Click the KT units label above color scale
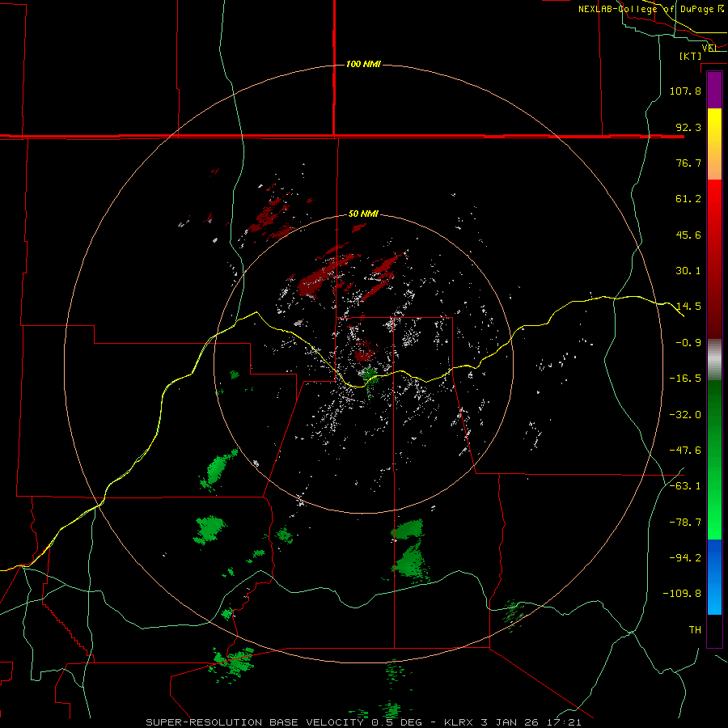The height and width of the screenshot is (728, 728). click(690, 56)
